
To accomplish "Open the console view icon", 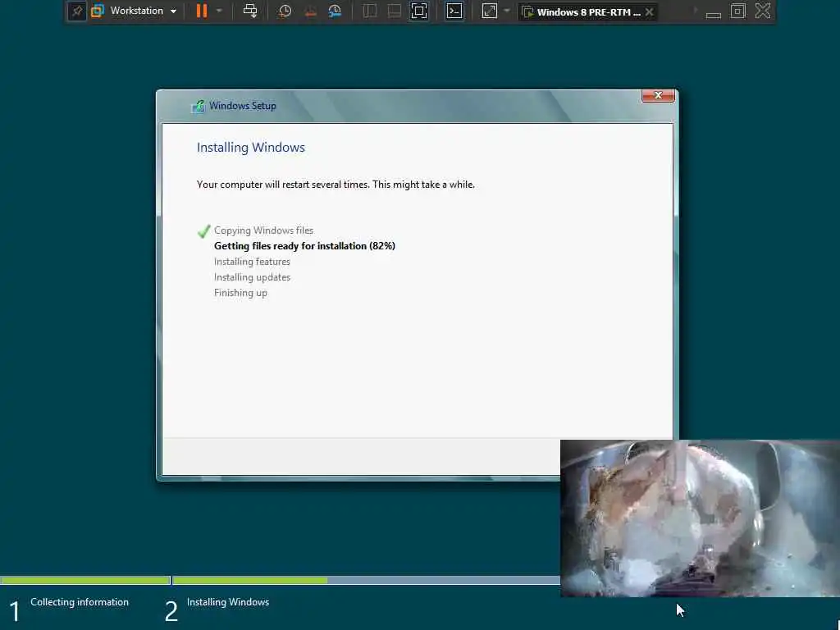I will (x=454, y=11).
